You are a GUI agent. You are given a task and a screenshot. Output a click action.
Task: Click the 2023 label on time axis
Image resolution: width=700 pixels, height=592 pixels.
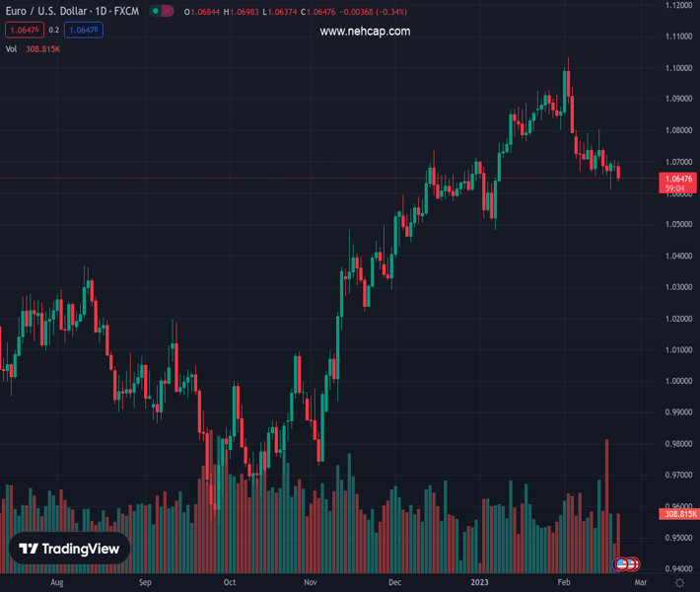[x=479, y=583]
